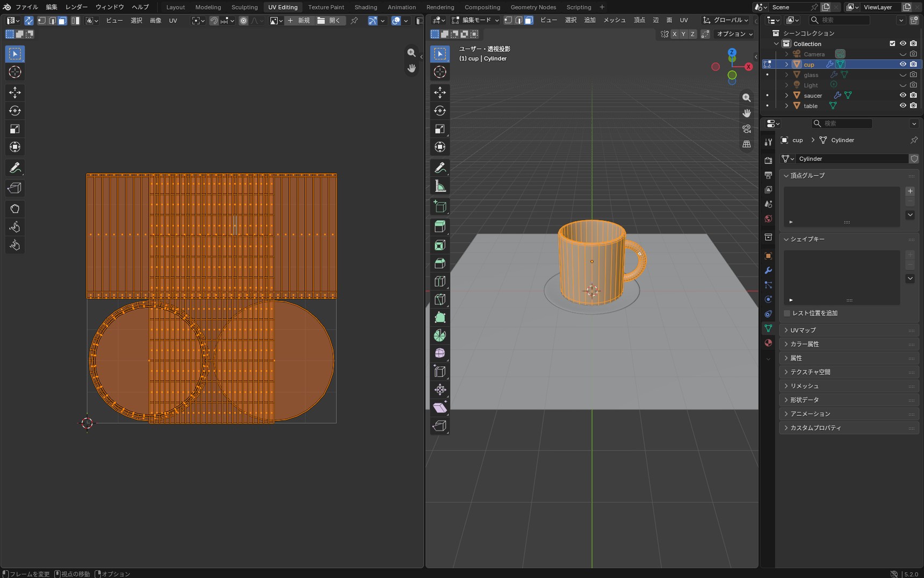Toggle Z axis mirror in 3D viewport
Image resolution: width=924 pixels, height=578 pixels.
point(692,34)
